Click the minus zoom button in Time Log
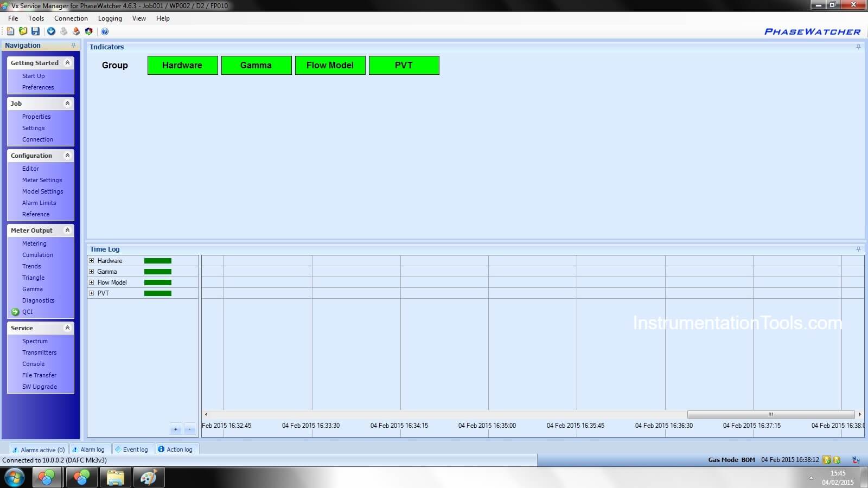Screen dimensions: 868x488 click(190, 429)
